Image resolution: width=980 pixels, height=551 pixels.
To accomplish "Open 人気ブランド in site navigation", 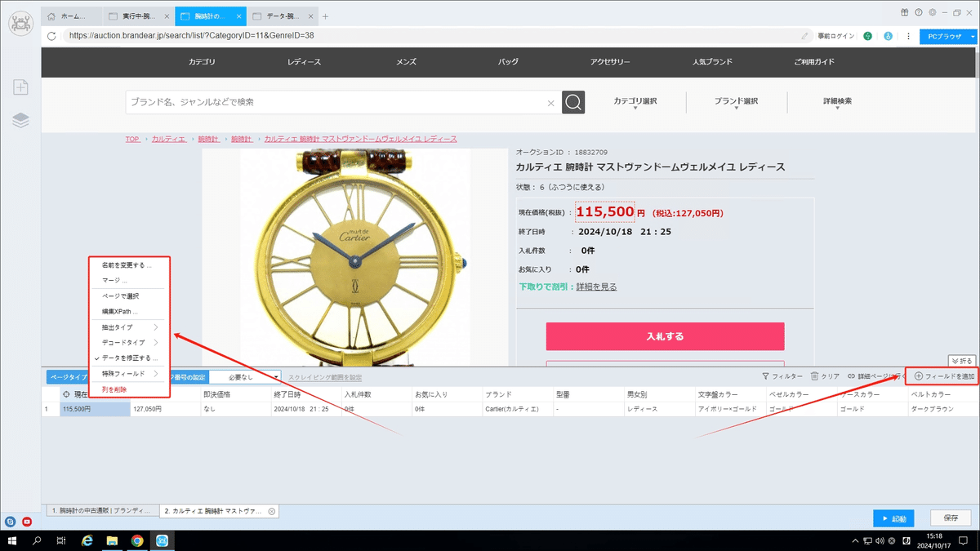I will pos(712,62).
